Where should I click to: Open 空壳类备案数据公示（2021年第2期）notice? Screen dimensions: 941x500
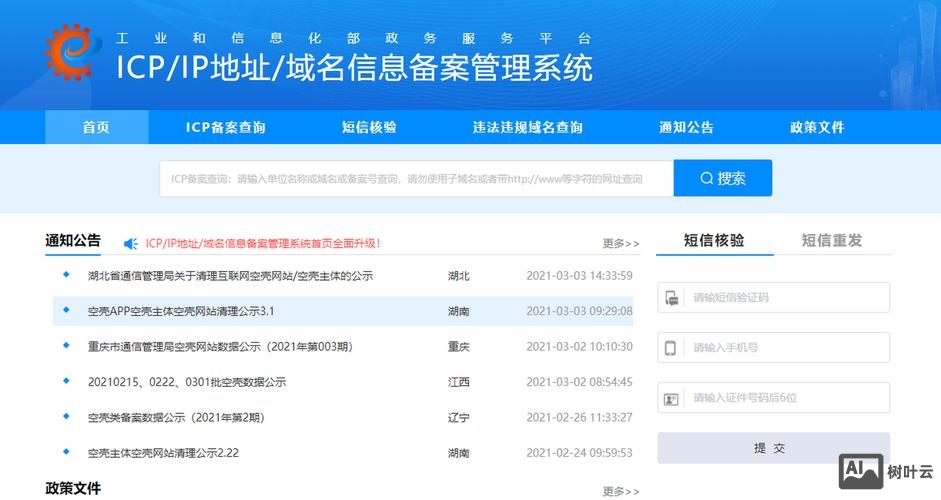(x=176, y=417)
